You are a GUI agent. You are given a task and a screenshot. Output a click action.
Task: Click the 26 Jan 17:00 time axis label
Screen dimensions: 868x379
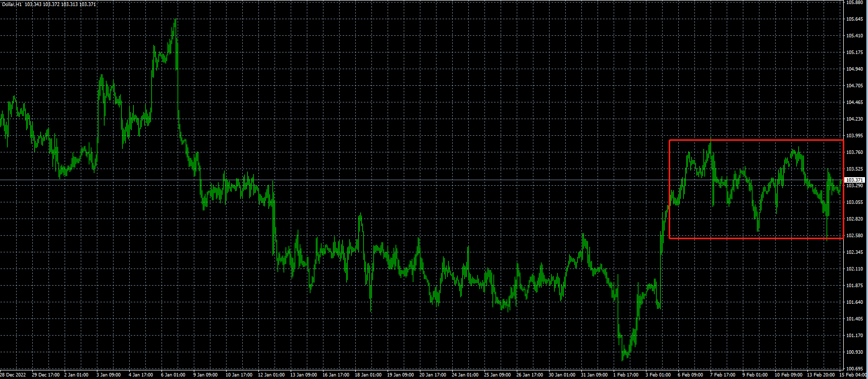(x=529, y=375)
